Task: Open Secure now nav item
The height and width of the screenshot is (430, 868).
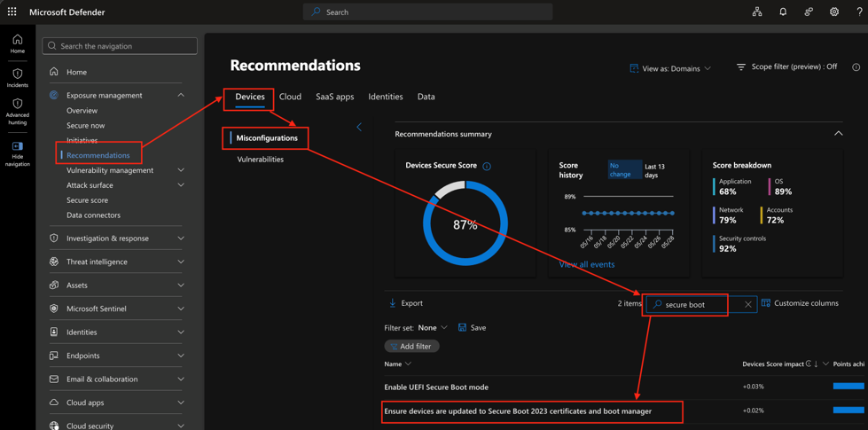Action: point(86,126)
